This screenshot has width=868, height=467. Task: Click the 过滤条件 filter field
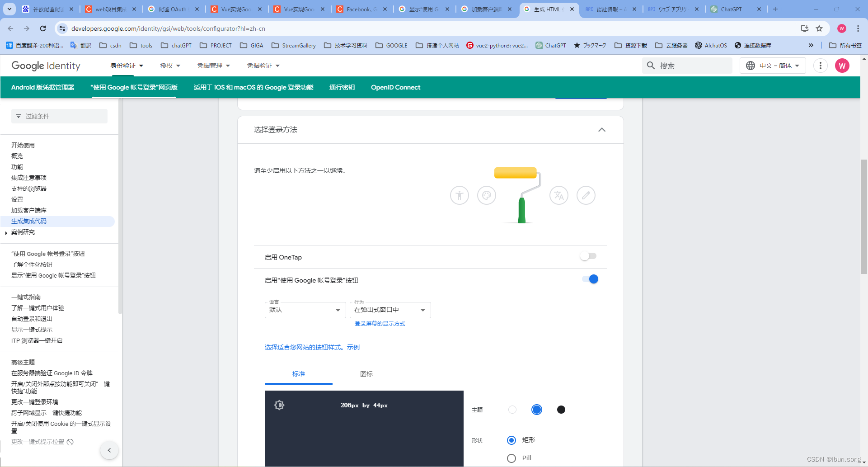[x=59, y=116]
